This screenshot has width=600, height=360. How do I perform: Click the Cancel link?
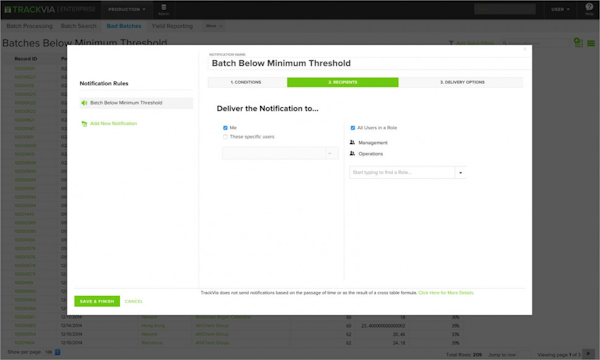pyautogui.click(x=134, y=301)
